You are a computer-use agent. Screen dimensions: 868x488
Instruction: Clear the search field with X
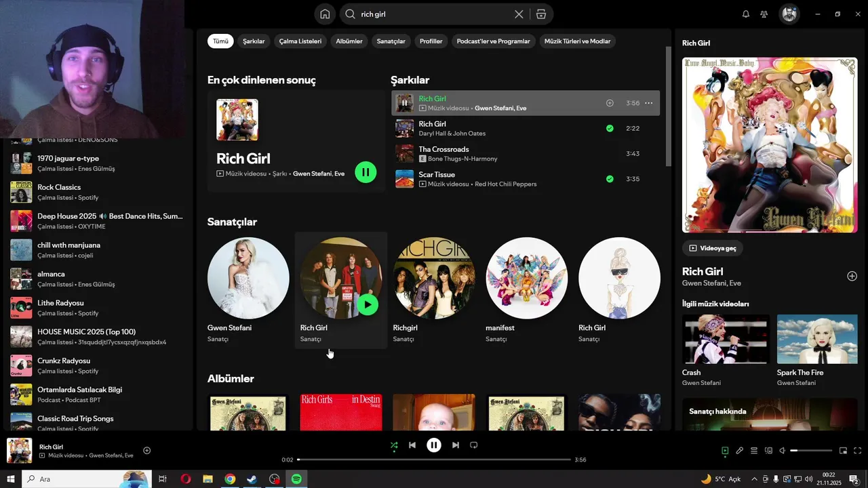519,14
